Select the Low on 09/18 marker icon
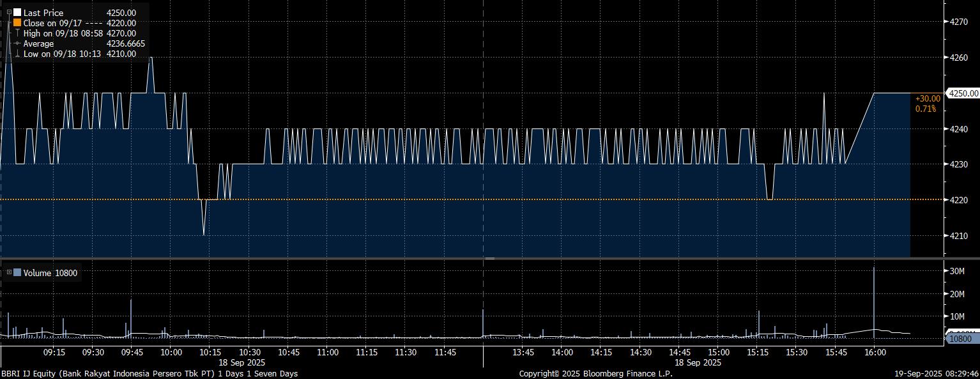This screenshot has width=980, height=379. 17,54
